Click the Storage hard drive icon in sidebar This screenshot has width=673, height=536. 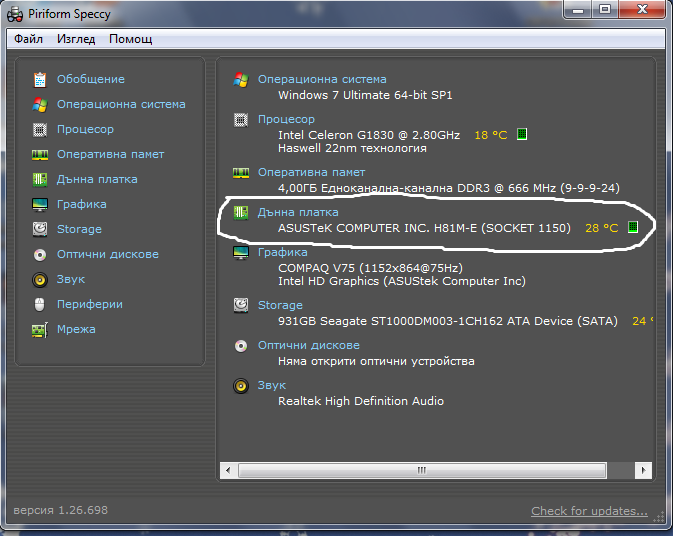[x=40, y=229]
